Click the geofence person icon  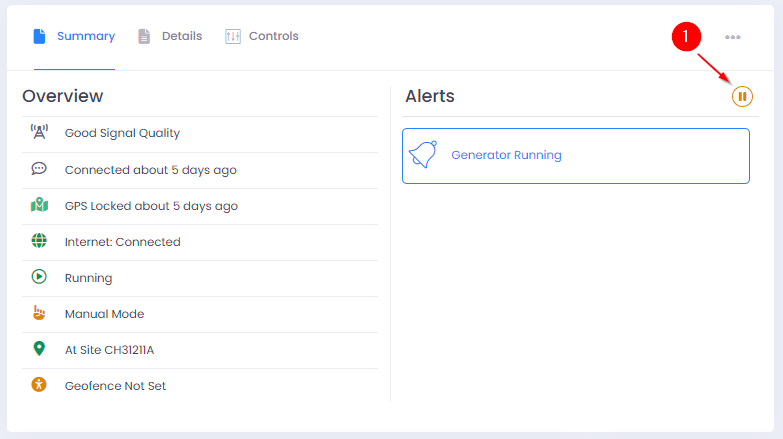(x=39, y=385)
